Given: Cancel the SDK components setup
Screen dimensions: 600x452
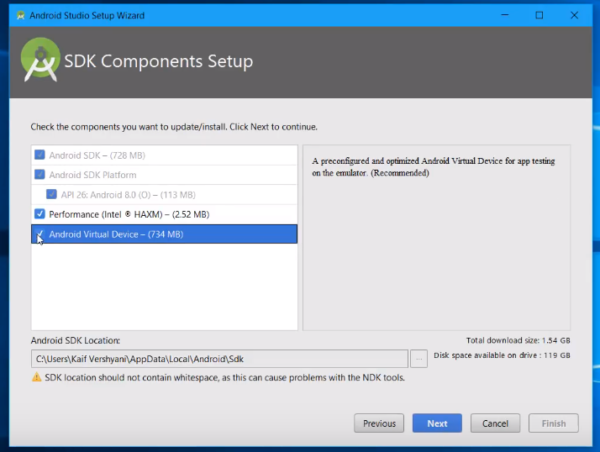Looking at the screenshot, I should (x=495, y=423).
